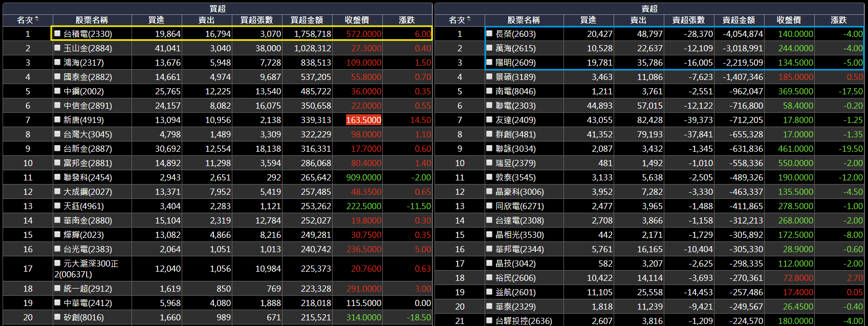Tick the checkbox for 中華電(2412)
The image size is (868, 326).
pos(57,302)
